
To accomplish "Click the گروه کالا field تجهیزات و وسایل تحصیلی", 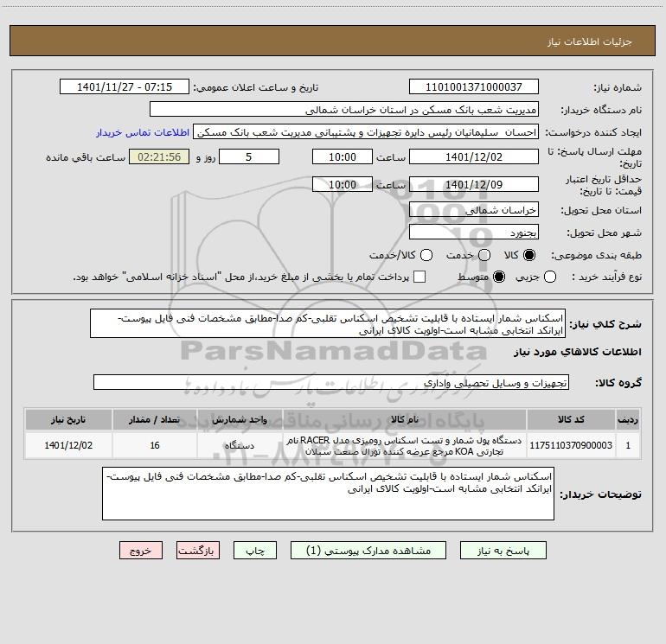I will [x=331, y=382].
